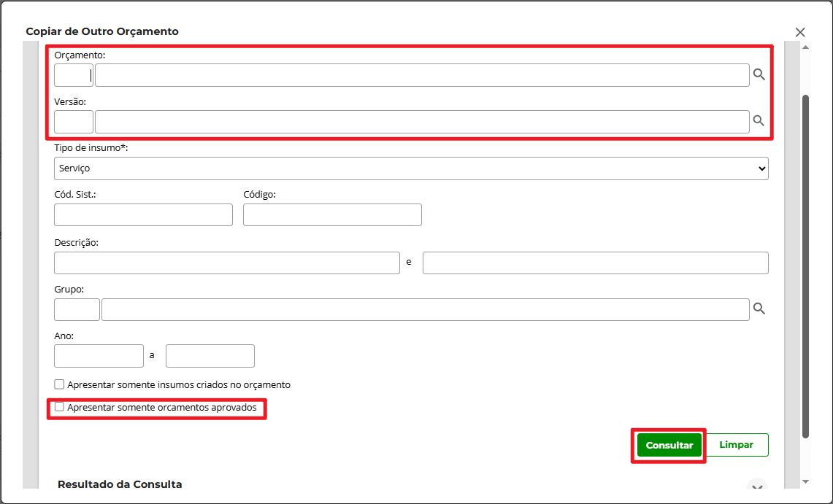
Task: Click the ending Ano field after 'a'
Action: [210, 356]
